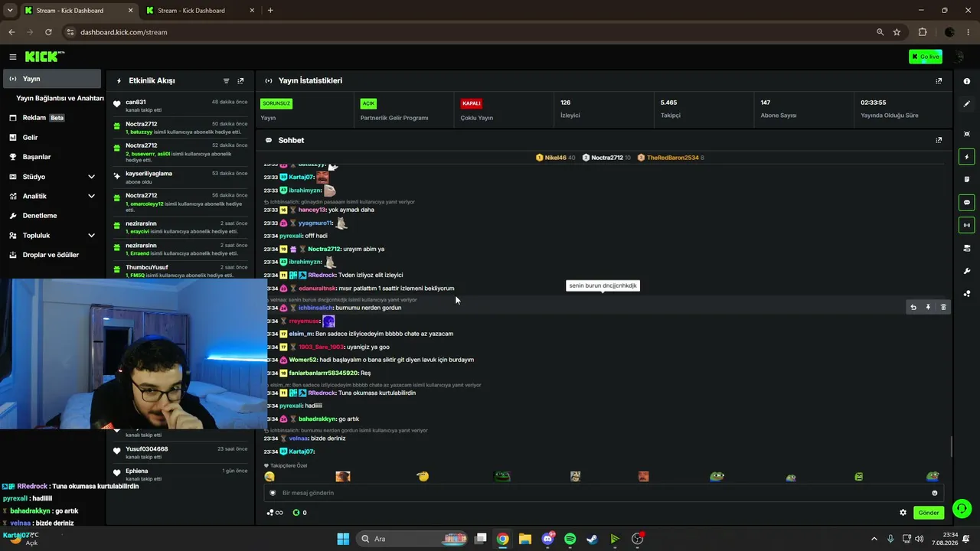This screenshot has width=980, height=551.
Task: Bookmark this page with the star icon
Action: point(897,32)
